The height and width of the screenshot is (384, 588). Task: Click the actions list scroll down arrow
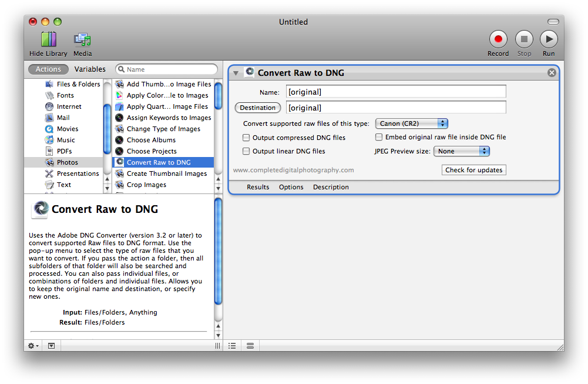(x=219, y=189)
